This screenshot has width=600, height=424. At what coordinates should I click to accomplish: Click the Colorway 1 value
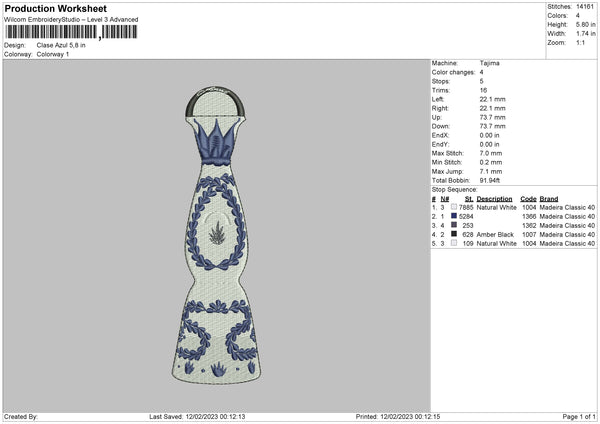(x=53, y=54)
